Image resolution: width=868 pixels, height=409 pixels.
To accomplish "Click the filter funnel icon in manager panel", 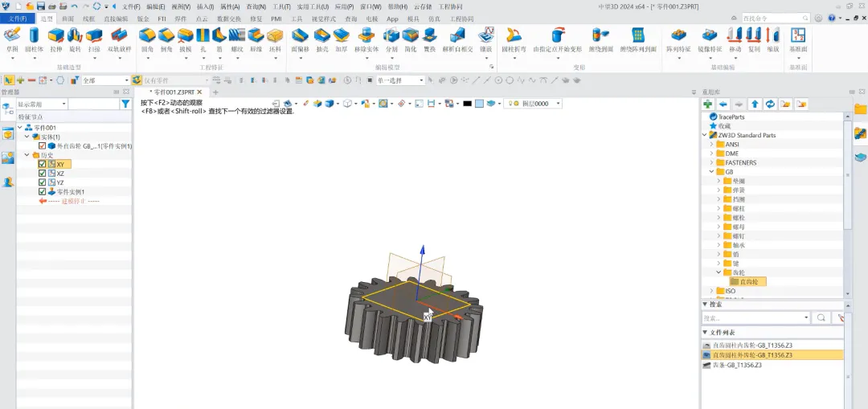I will tap(125, 104).
